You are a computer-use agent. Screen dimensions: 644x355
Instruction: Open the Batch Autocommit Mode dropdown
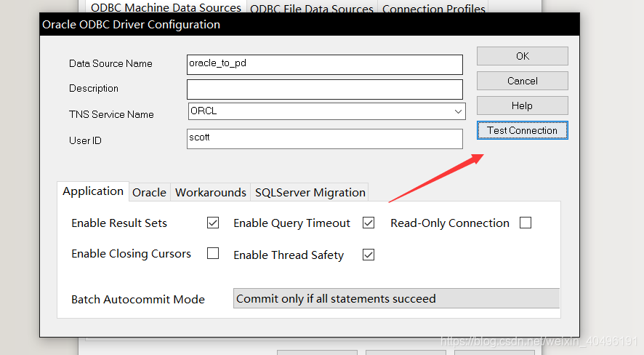396,298
